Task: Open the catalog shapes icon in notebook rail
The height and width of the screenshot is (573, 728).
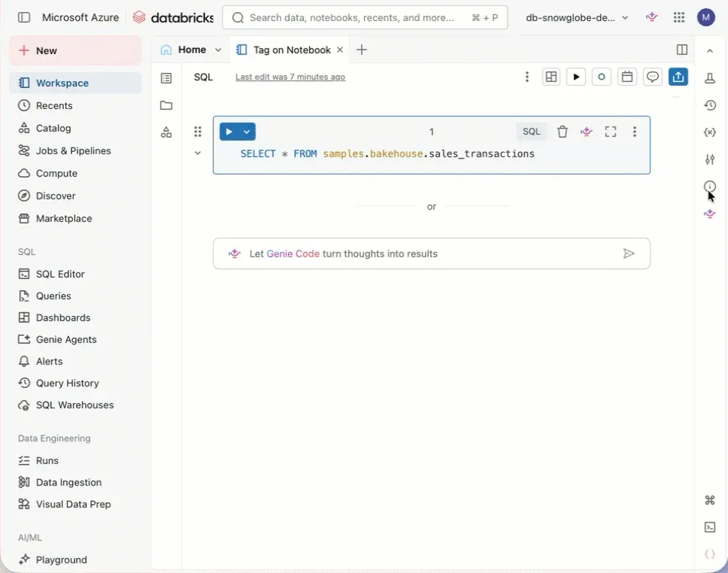Action: (166, 132)
